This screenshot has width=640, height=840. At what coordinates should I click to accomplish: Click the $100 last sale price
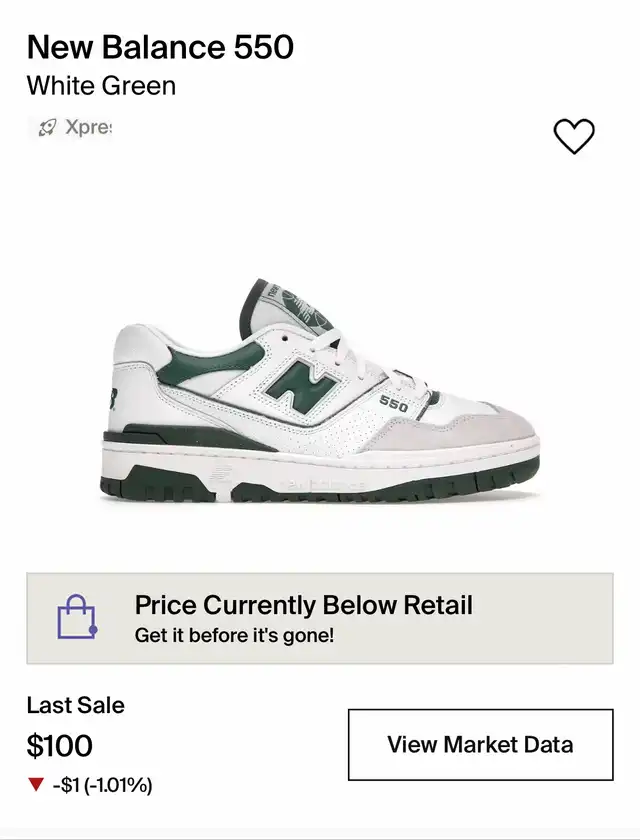tap(60, 745)
